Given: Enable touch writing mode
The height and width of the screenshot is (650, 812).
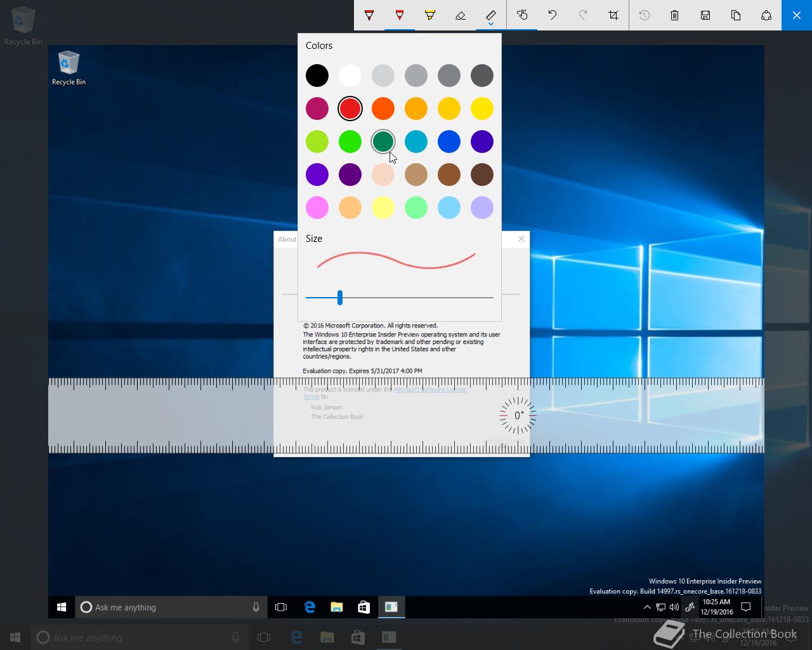Looking at the screenshot, I should coord(522,15).
